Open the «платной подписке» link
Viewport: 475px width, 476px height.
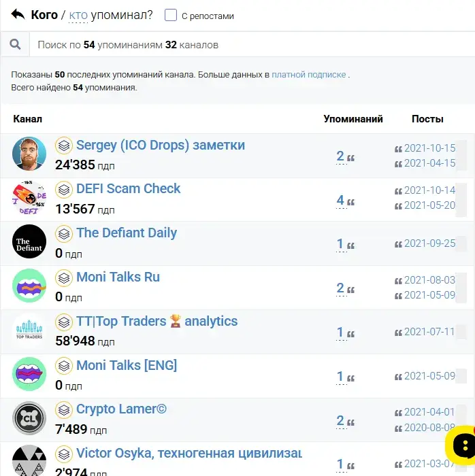(308, 74)
